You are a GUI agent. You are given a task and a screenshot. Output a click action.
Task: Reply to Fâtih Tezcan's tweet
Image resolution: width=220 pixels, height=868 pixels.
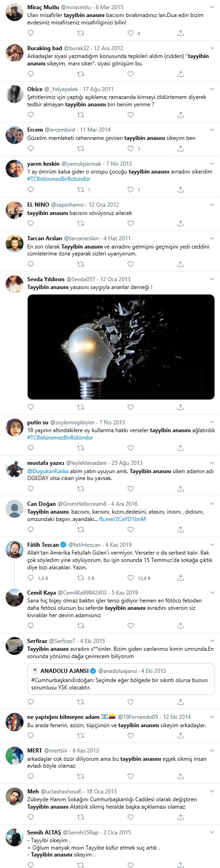pyautogui.click(x=31, y=578)
